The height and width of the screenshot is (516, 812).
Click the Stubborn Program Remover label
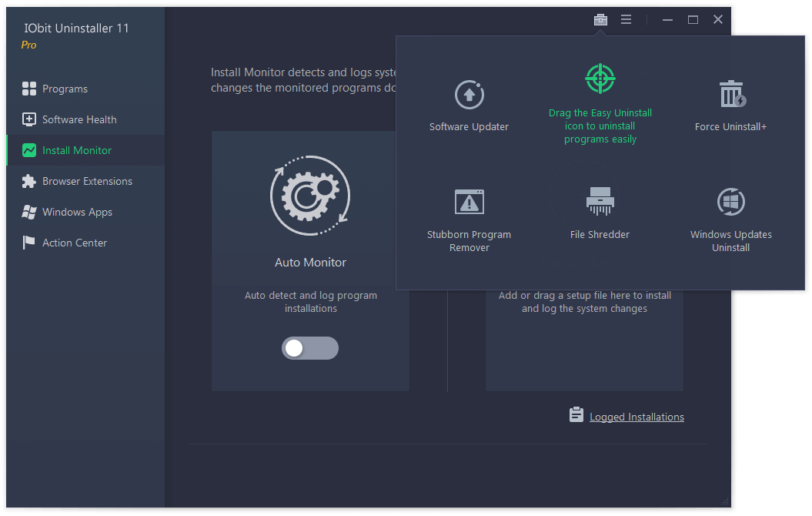[x=469, y=241]
